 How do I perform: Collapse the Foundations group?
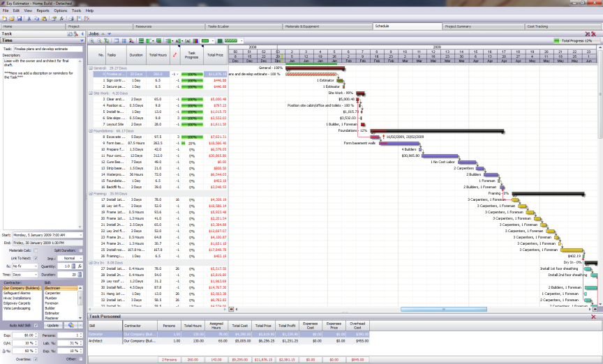tap(91, 130)
